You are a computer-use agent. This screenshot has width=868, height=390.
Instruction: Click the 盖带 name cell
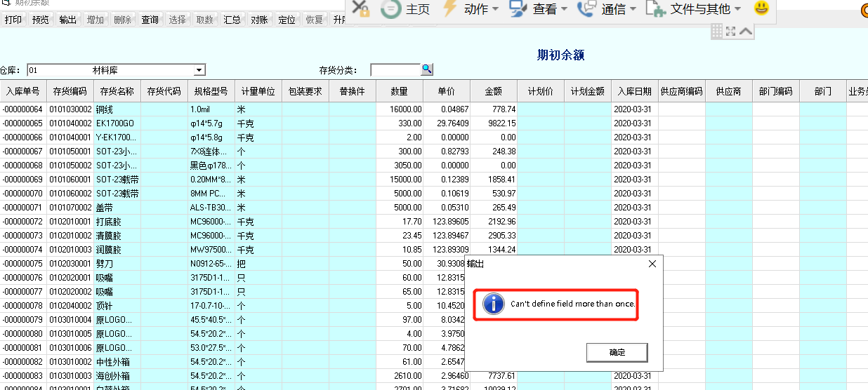coord(117,208)
